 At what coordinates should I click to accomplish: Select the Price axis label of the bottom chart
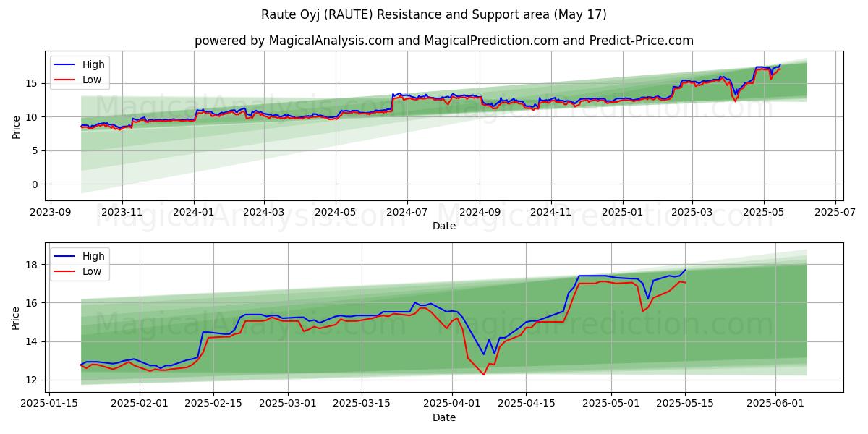click(x=16, y=318)
